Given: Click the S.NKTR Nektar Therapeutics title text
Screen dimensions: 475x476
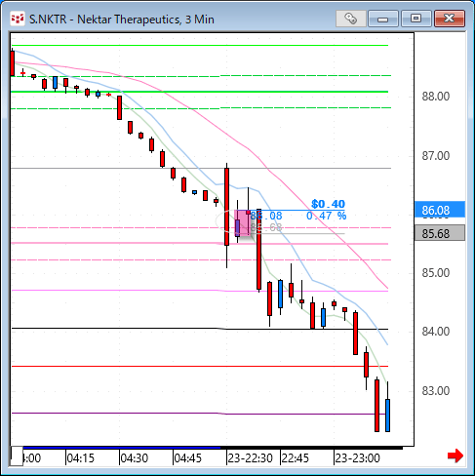Looking at the screenshot, I should [122, 20].
